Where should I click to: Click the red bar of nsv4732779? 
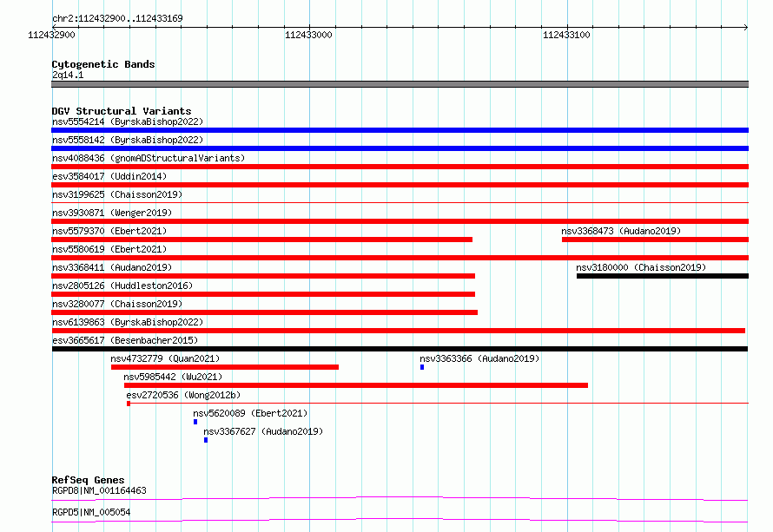point(225,367)
